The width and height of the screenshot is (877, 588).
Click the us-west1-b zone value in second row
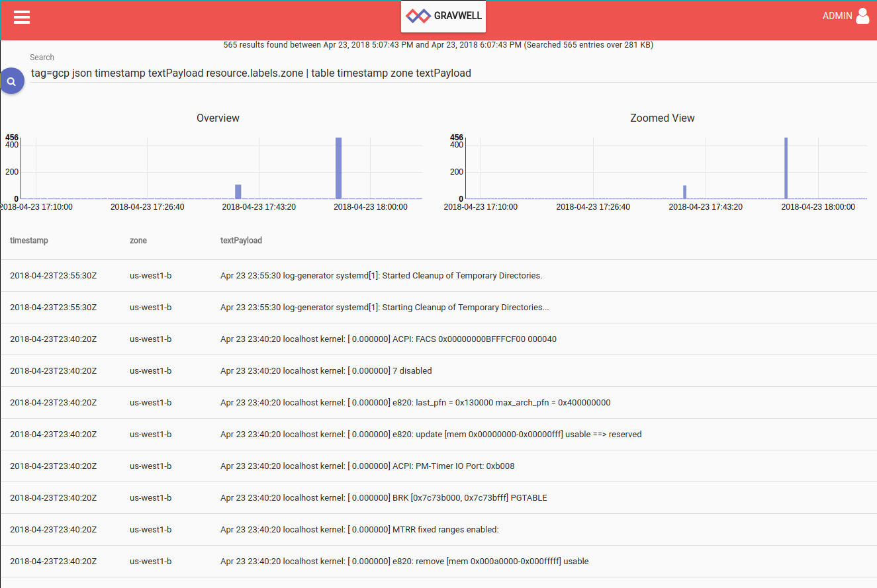150,307
